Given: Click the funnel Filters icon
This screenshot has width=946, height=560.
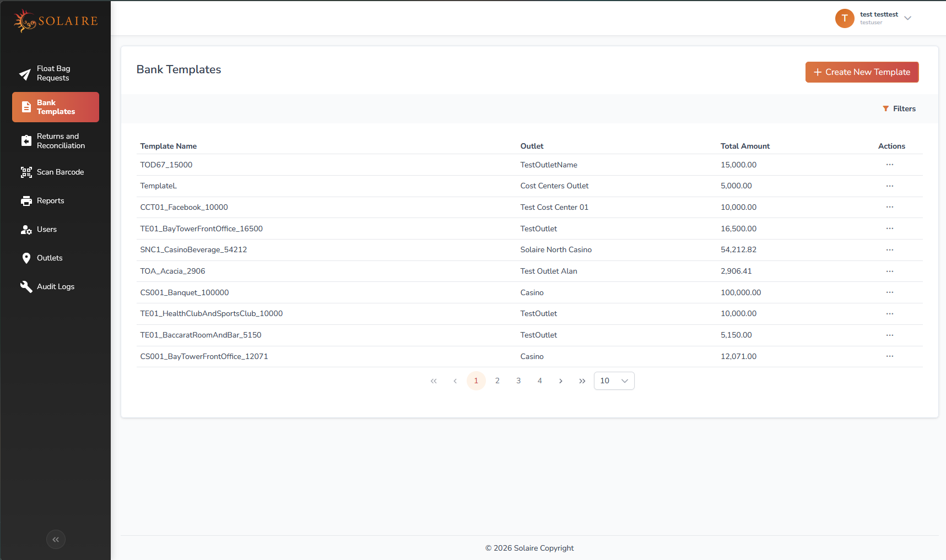Looking at the screenshot, I should click(x=885, y=109).
